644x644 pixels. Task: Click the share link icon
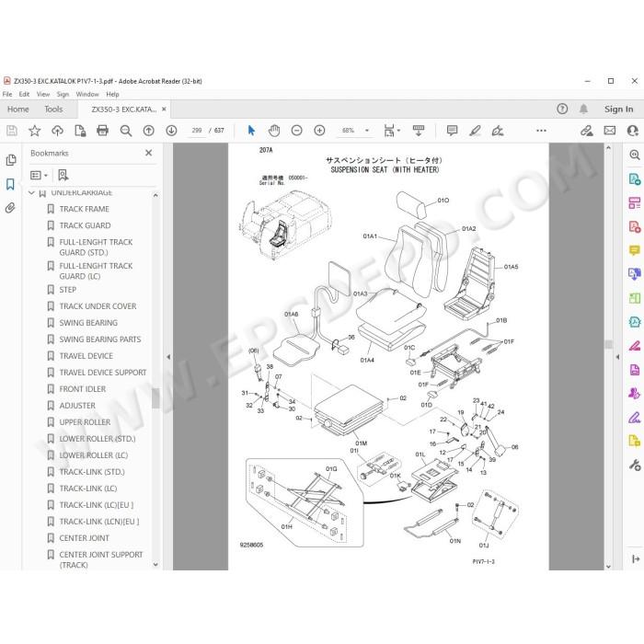click(587, 131)
